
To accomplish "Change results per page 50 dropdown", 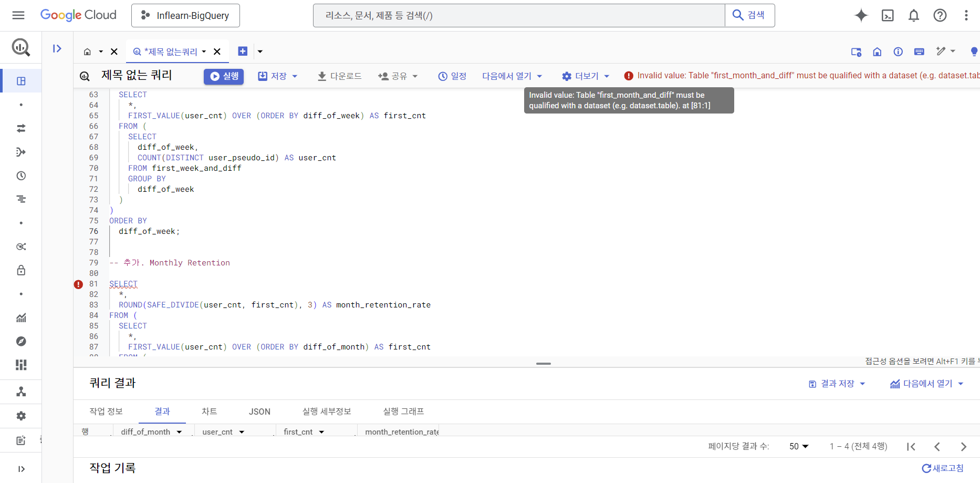I will (x=799, y=446).
